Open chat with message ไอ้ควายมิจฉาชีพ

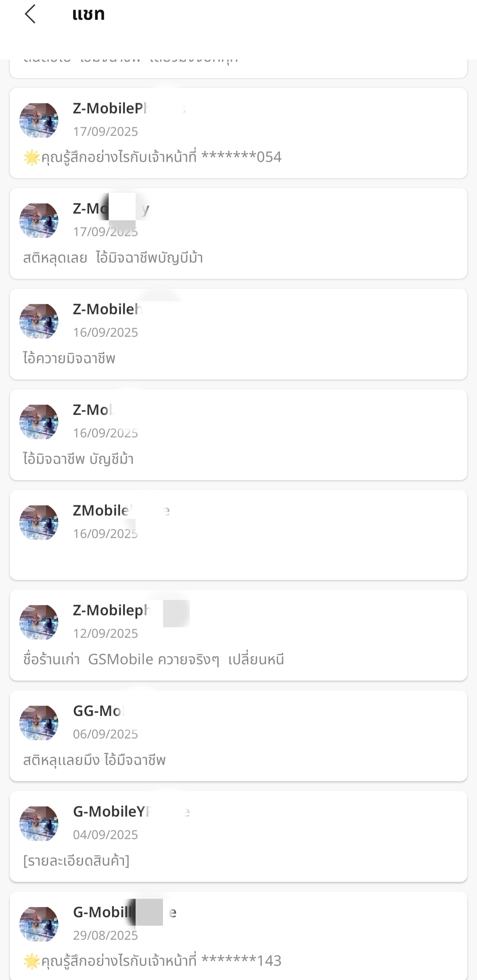238,335
